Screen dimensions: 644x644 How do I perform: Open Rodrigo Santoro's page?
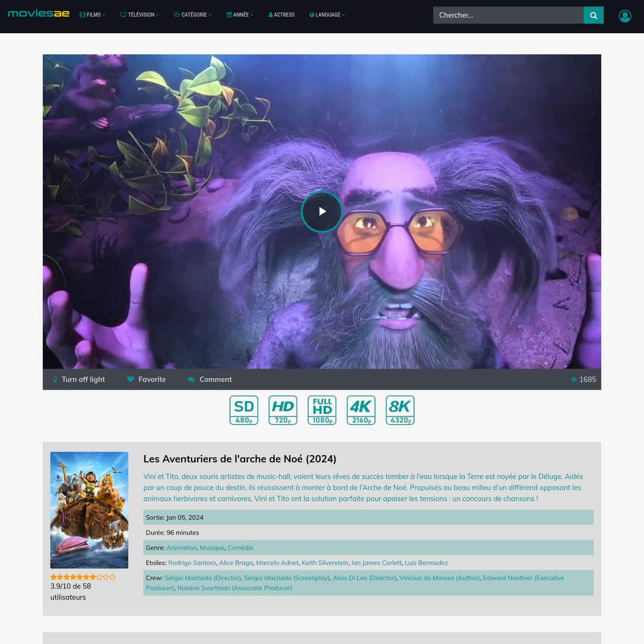[192, 563]
